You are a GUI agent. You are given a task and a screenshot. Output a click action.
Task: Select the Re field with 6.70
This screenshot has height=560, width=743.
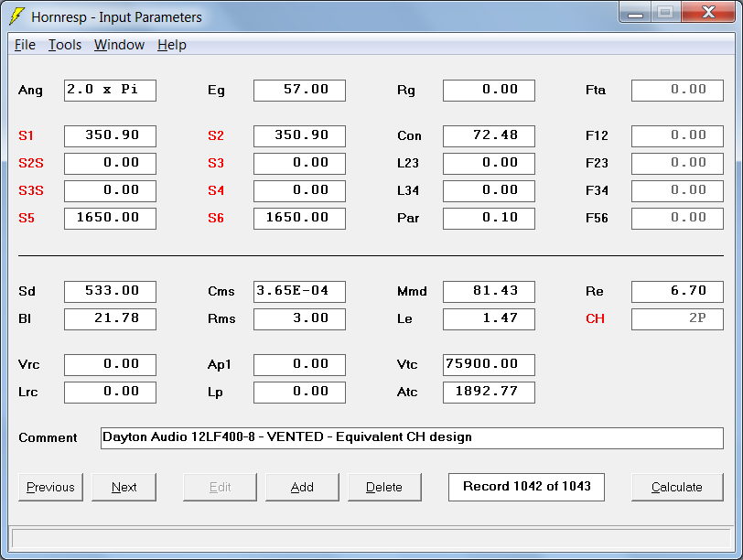click(x=678, y=292)
